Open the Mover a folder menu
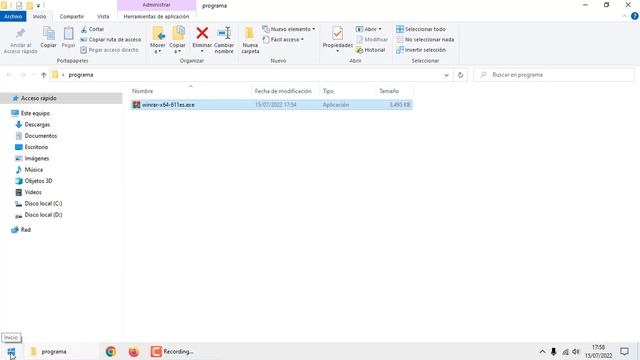Screen dimensions: 640x360 coord(158,40)
